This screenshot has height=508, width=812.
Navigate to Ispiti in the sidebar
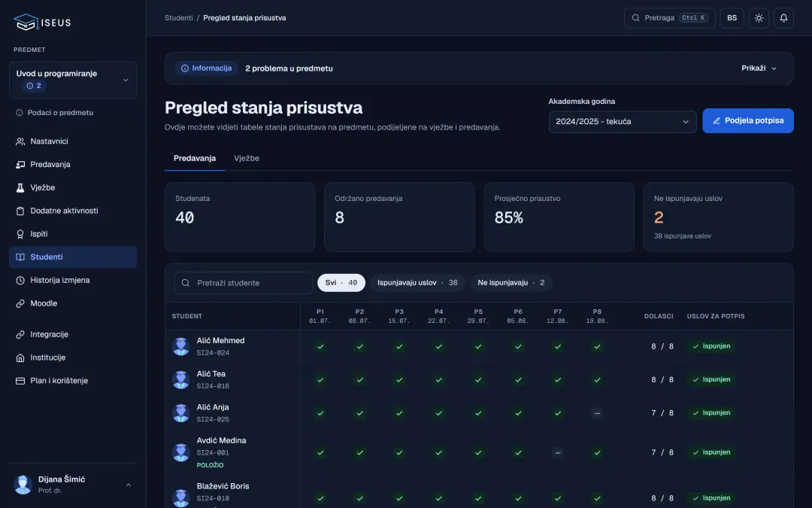pos(73,234)
